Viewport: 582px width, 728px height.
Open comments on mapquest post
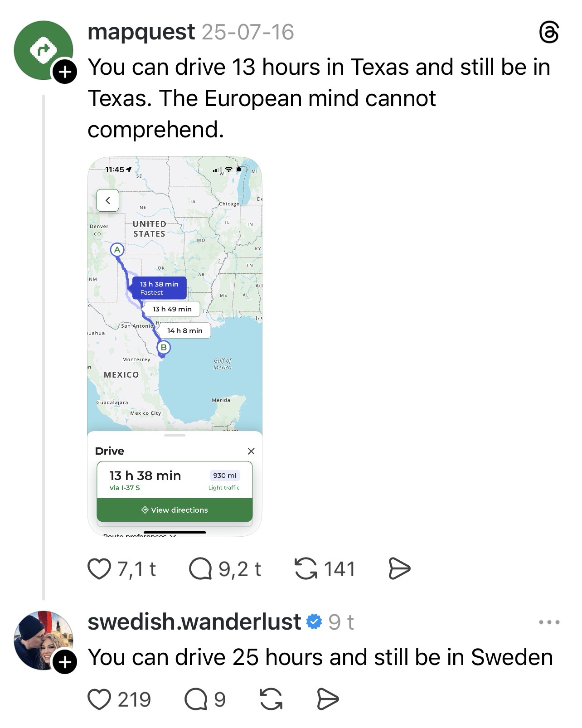pyautogui.click(x=200, y=569)
